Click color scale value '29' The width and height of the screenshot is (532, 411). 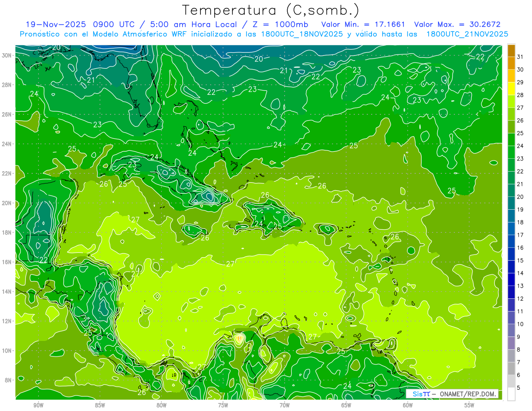click(x=520, y=82)
